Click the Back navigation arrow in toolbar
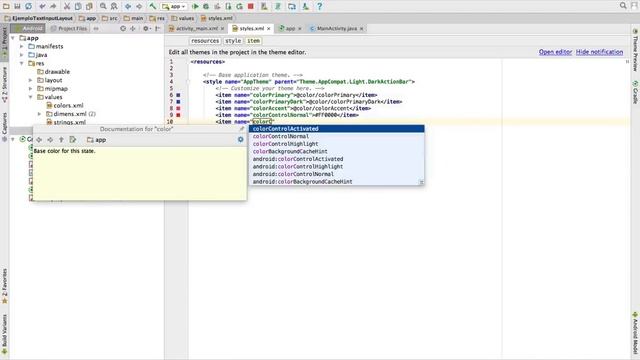This screenshot has width=640, height=360. click(128, 6)
